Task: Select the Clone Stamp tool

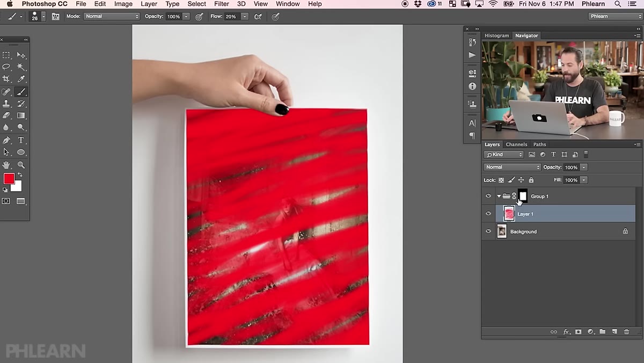Action: coord(6,104)
